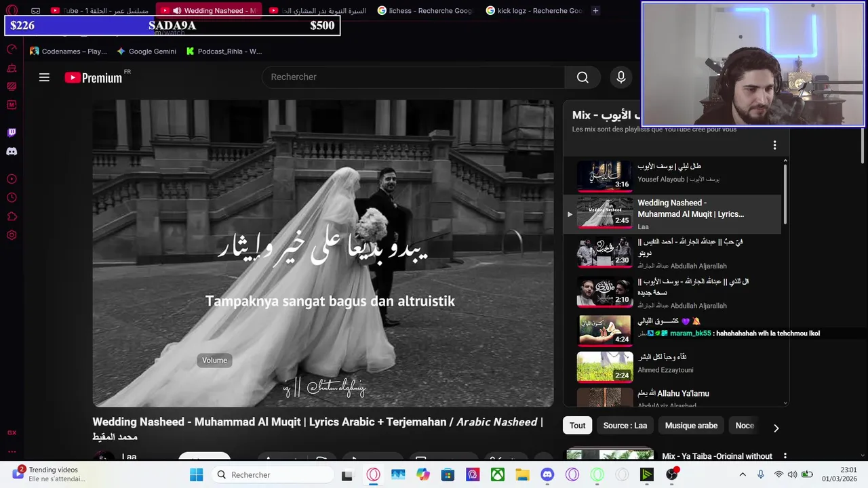Switch to the kick logz Google tab

pos(534,11)
